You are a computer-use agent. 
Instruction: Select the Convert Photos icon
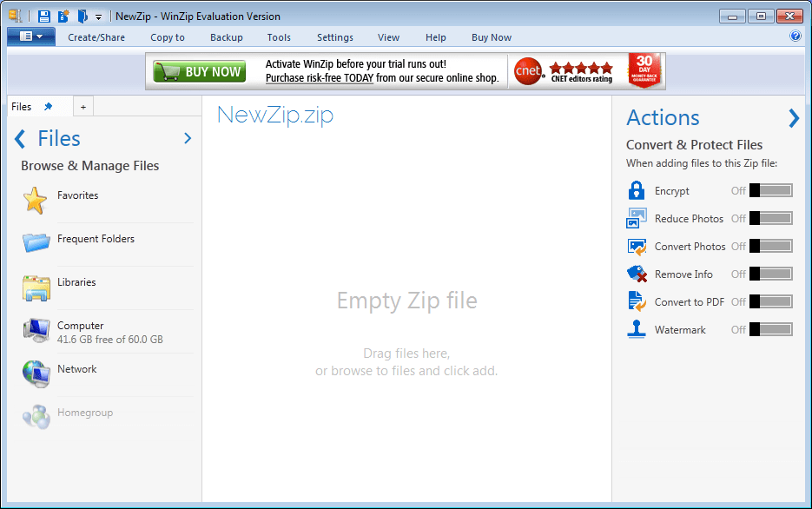(x=637, y=246)
